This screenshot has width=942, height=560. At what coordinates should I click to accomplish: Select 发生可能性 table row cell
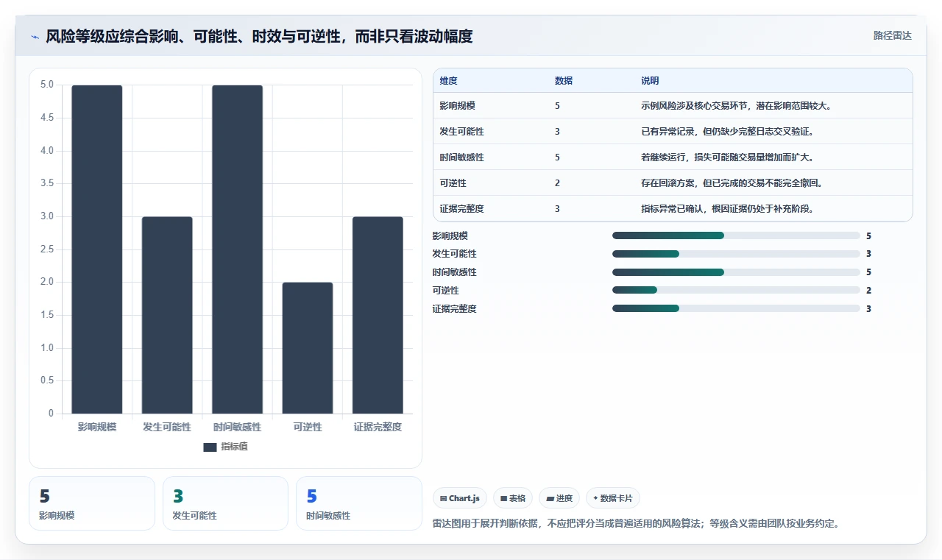[461, 132]
